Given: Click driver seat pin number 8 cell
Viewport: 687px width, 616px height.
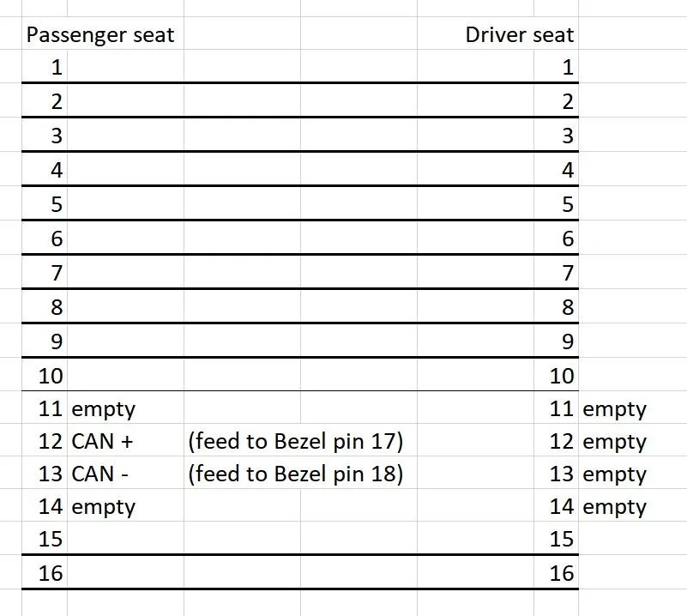Looking at the screenshot, I should (556, 306).
